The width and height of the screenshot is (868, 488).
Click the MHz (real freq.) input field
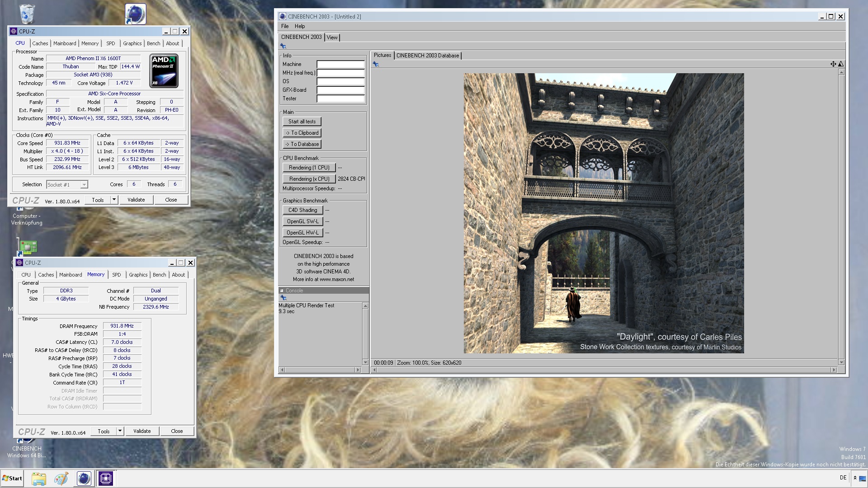click(340, 73)
